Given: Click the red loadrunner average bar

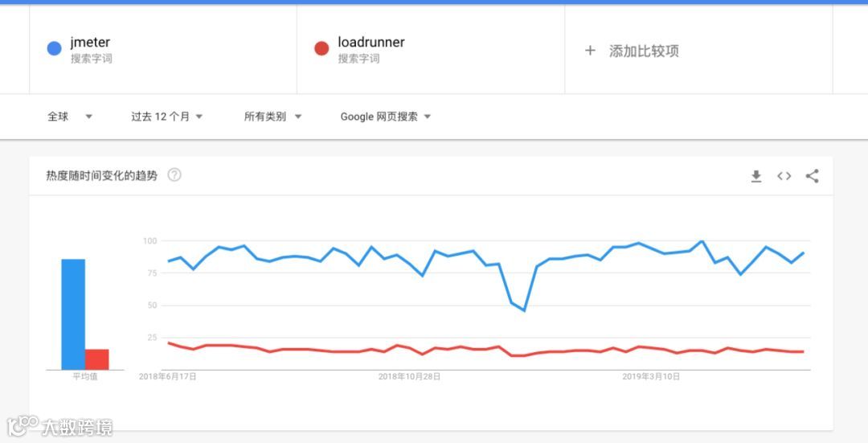Looking at the screenshot, I should pyautogui.click(x=96, y=359).
